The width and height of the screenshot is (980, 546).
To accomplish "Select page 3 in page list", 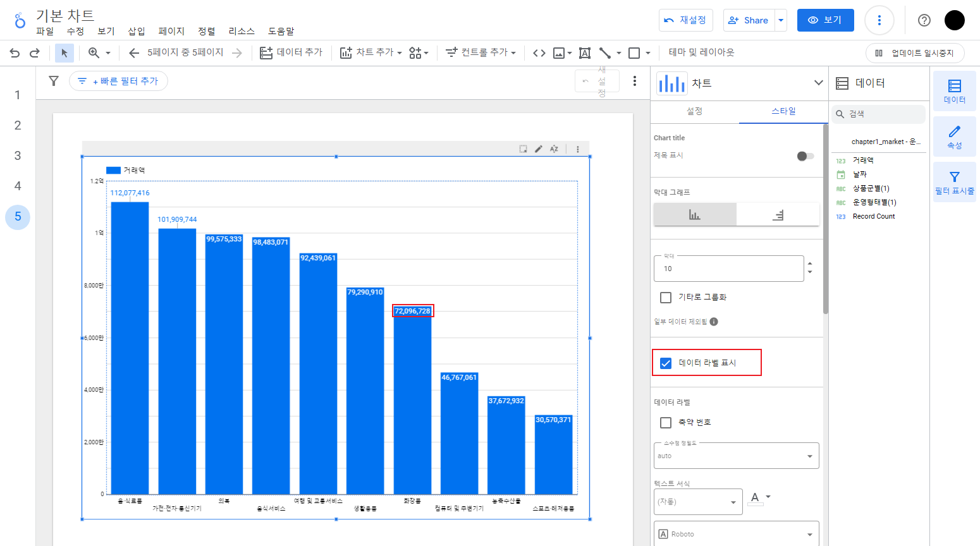I will point(18,155).
